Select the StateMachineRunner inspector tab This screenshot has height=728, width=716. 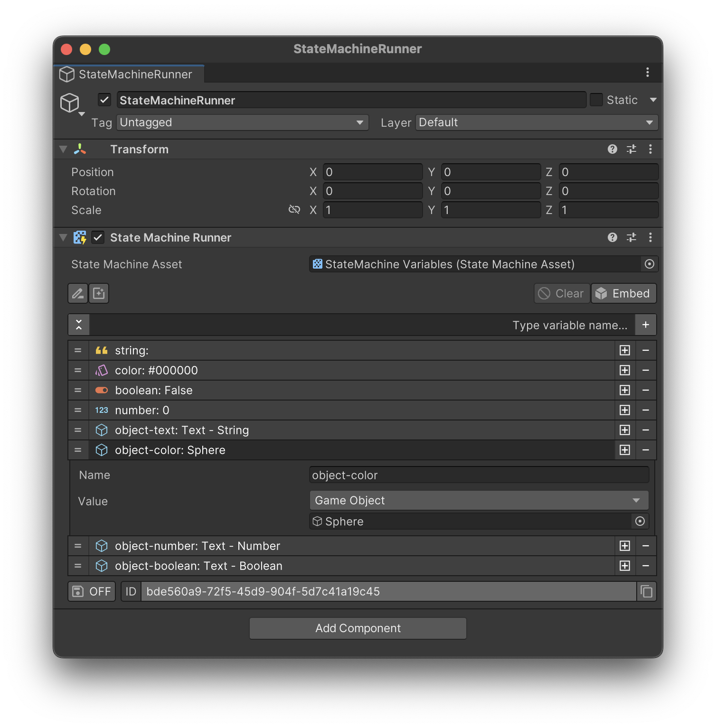[x=129, y=74]
